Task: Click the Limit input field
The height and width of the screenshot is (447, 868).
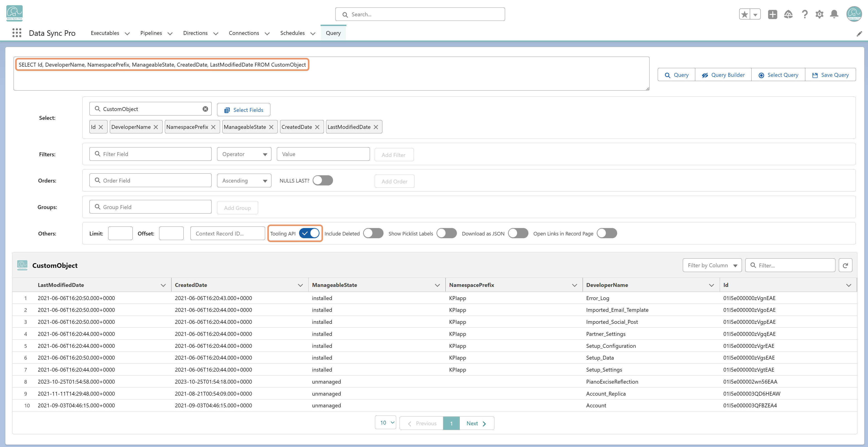Action: tap(120, 233)
